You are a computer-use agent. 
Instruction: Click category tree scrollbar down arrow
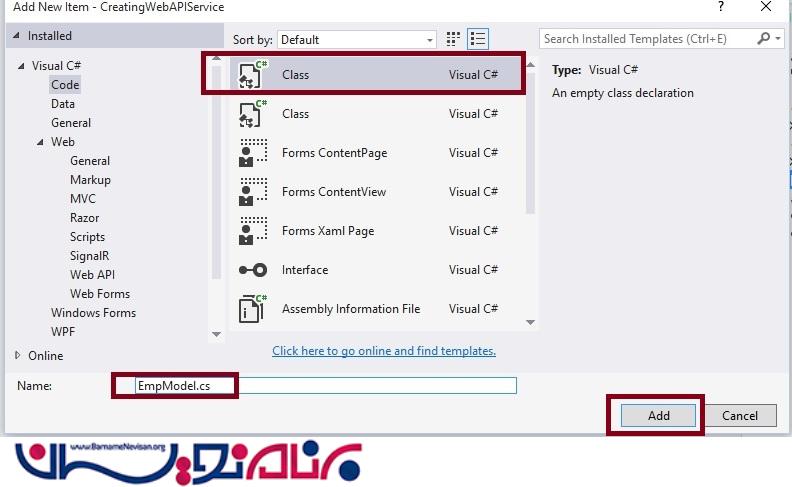click(x=217, y=334)
